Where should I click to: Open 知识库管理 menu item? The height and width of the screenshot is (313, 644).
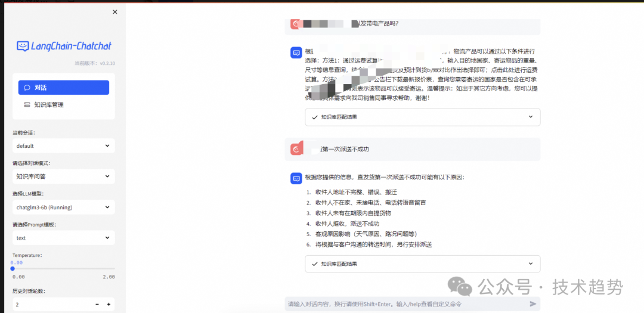click(64, 105)
